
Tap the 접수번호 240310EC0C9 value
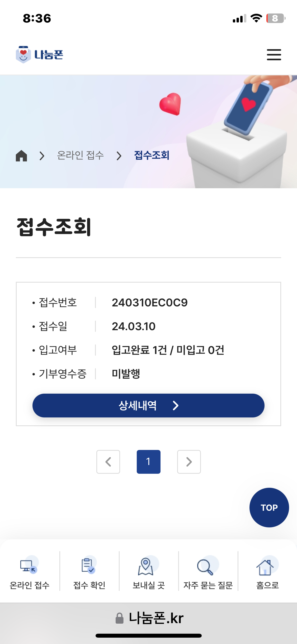pos(149,303)
